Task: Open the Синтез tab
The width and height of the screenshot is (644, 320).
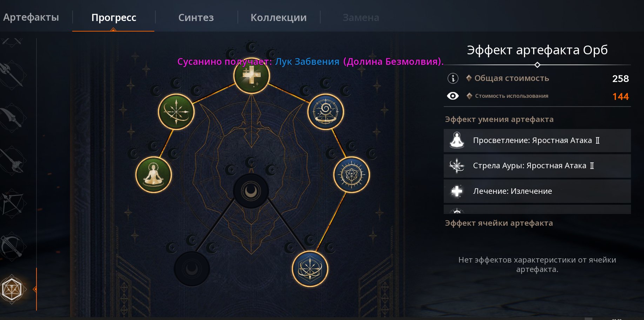Action: 196,18
